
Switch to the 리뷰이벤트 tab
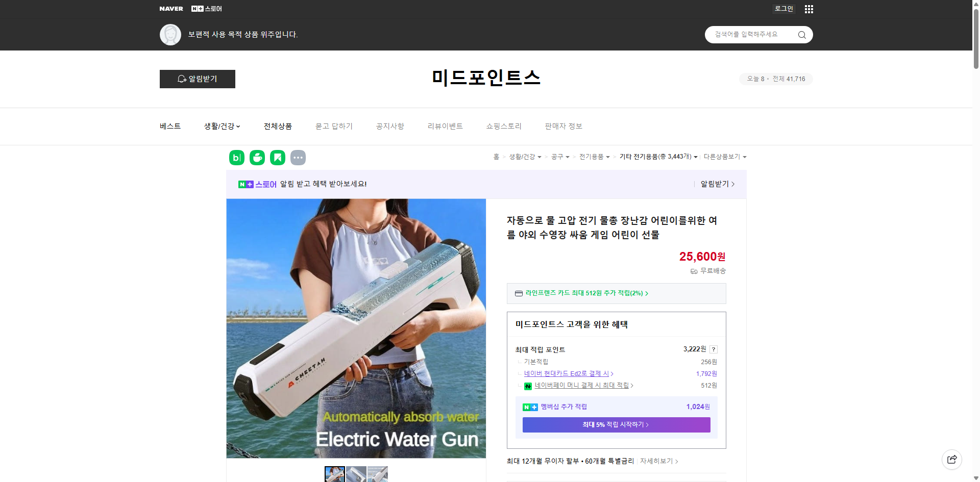click(x=445, y=126)
